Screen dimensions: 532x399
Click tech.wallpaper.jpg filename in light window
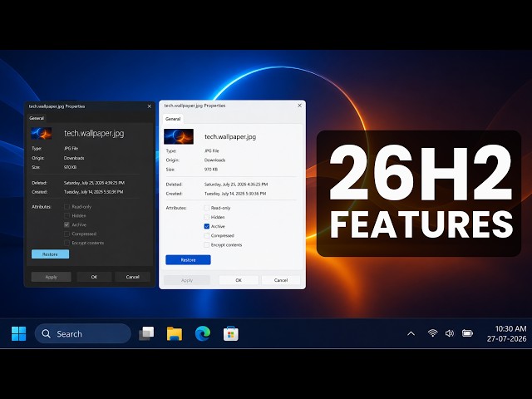coord(230,136)
